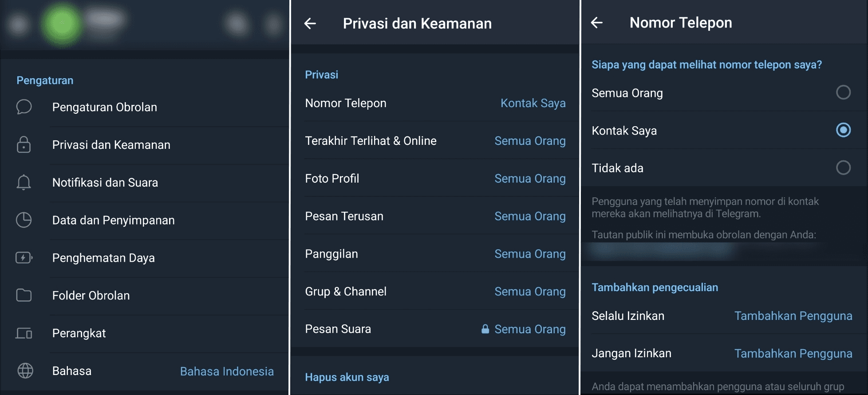This screenshot has width=868, height=395.
Task: Go back from Nomor Telepon screen
Action: [597, 23]
